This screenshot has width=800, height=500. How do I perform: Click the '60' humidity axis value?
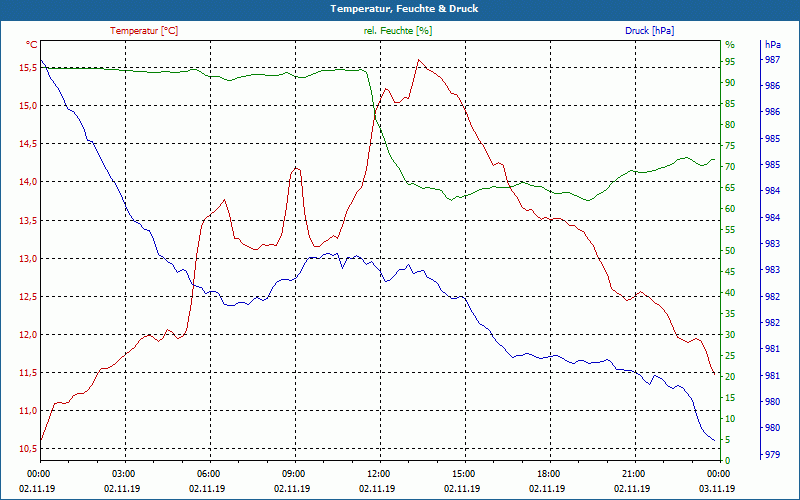click(x=730, y=209)
